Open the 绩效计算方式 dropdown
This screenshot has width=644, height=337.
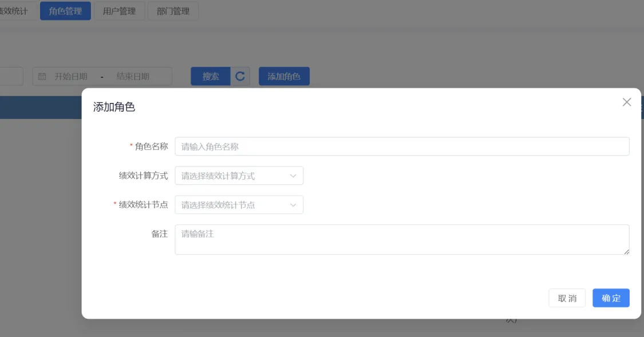(239, 176)
